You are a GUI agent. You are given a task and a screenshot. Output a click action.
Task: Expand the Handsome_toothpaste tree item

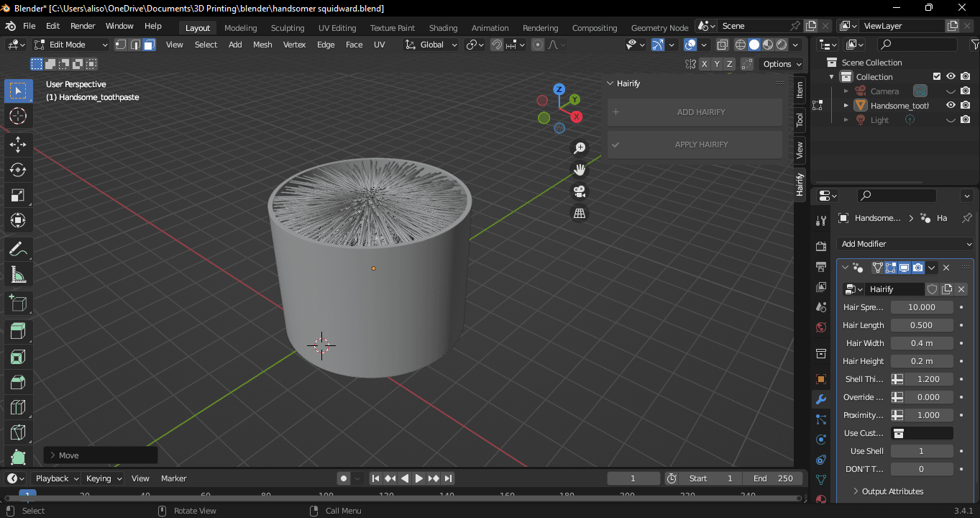(x=846, y=105)
